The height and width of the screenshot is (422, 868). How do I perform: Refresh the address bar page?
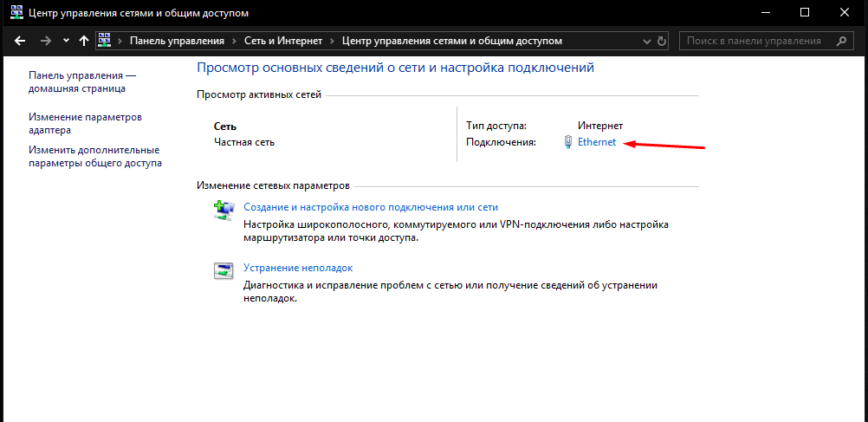(x=662, y=41)
